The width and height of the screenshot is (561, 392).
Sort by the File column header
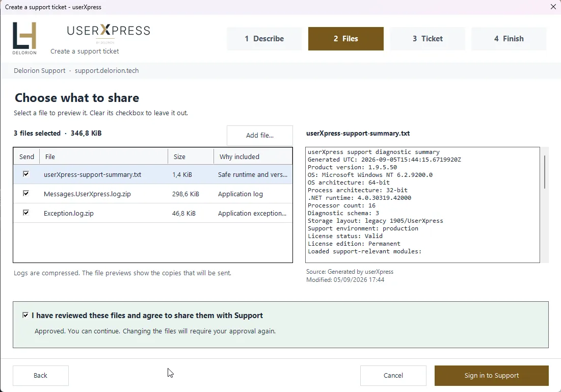104,156
